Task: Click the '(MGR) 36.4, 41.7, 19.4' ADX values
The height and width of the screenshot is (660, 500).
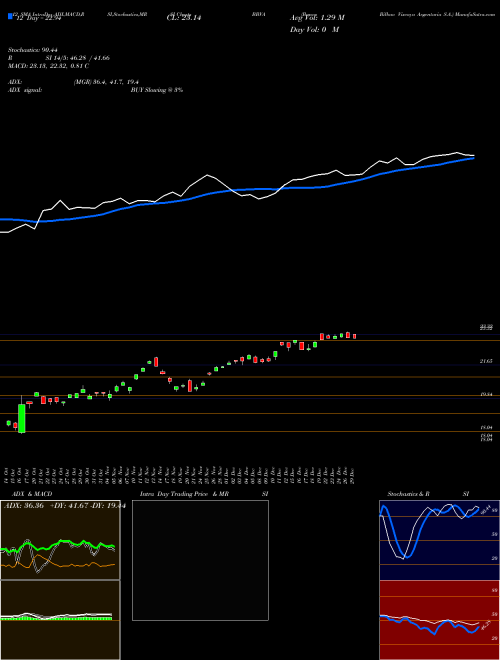Action: (x=106, y=82)
